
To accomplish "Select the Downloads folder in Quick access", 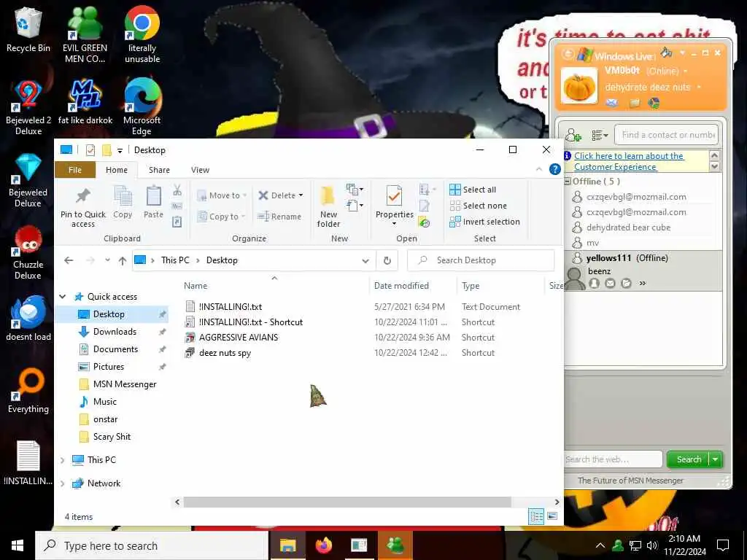I will [115, 332].
